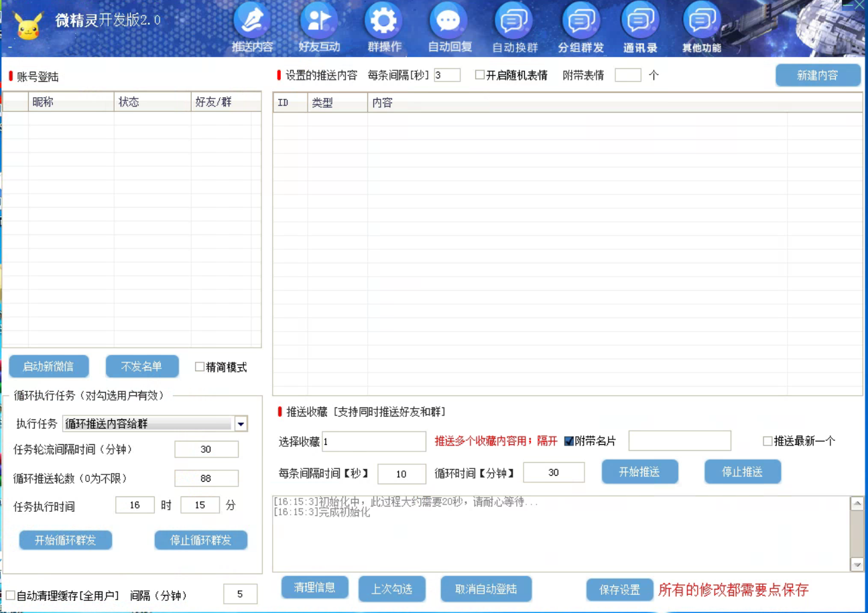This screenshot has height=613, width=868.
Task: Click the 群操作 gear icon
Action: (384, 22)
